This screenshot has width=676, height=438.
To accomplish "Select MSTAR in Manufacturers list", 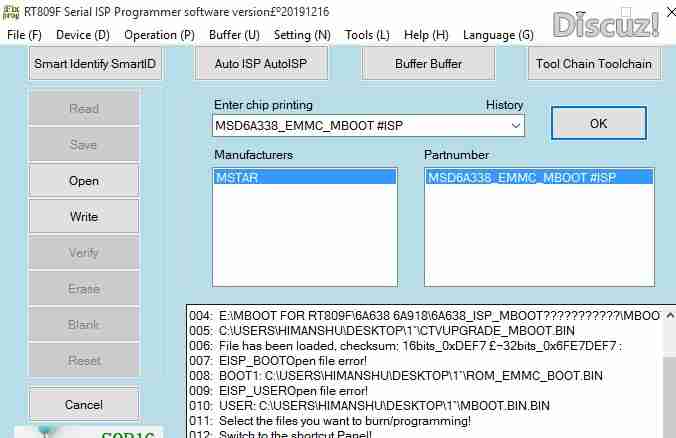I will click(x=304, y=177).
